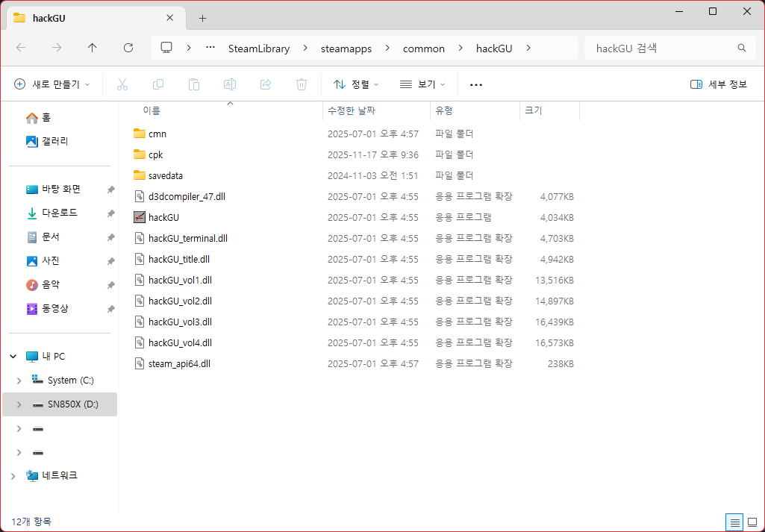Sort by the 수정한 날짜 column header
The image size is (765, 532).
tap(376, 110)
